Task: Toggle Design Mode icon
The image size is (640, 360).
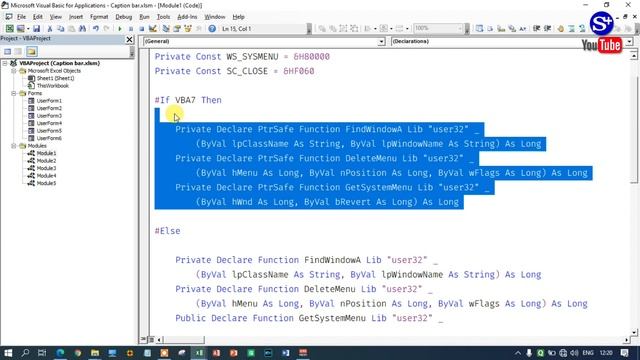Action: tap(153, 29)
